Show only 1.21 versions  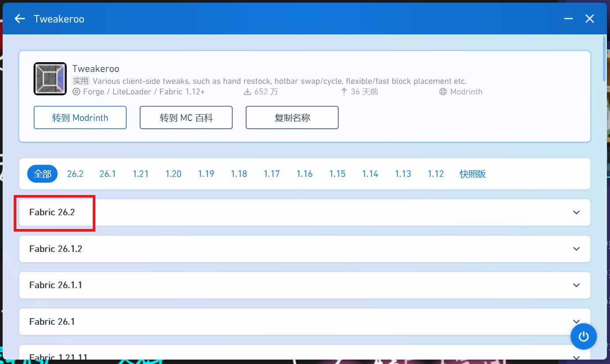click(x=140, y=174)
